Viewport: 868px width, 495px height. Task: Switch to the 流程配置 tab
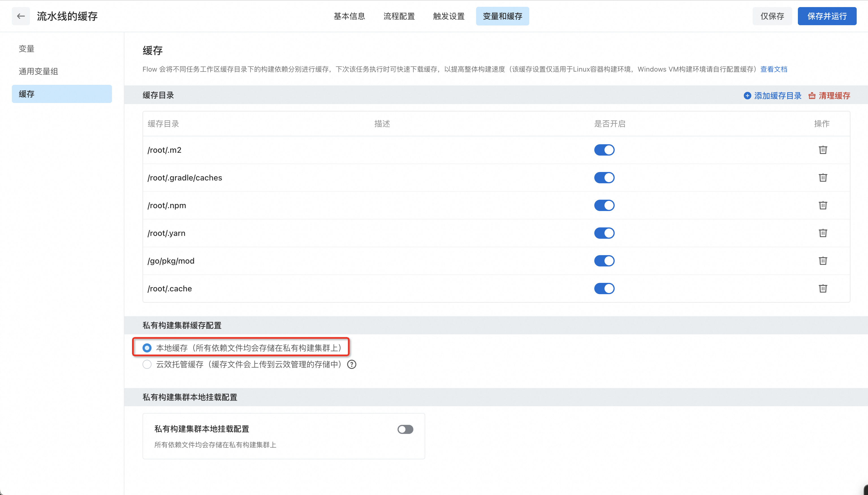(399, 16)
